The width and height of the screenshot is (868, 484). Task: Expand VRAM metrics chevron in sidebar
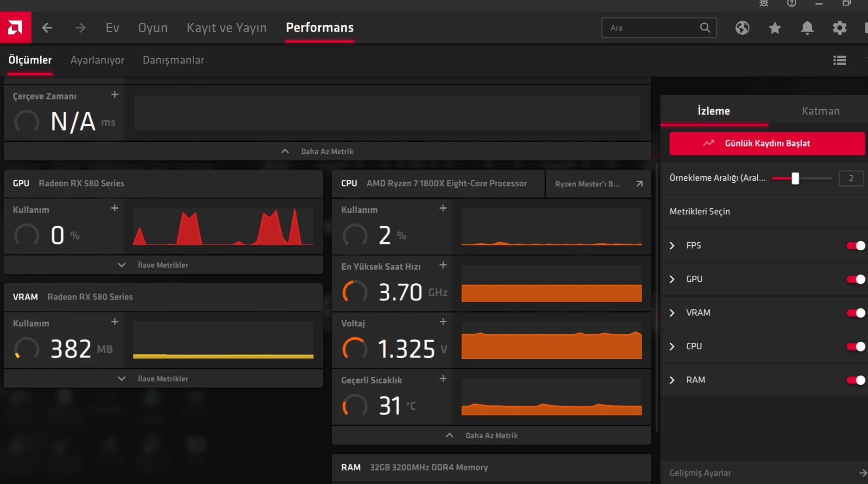click(672, 313)
